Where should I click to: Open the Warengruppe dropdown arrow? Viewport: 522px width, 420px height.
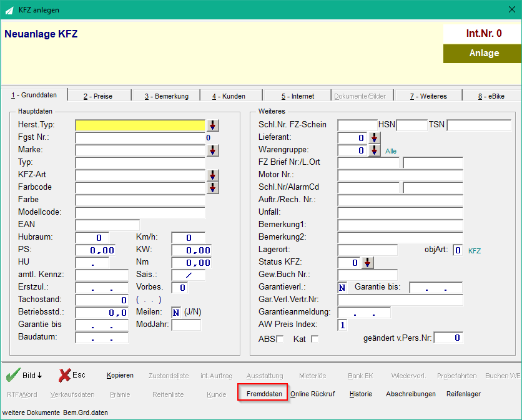point(375,150)
